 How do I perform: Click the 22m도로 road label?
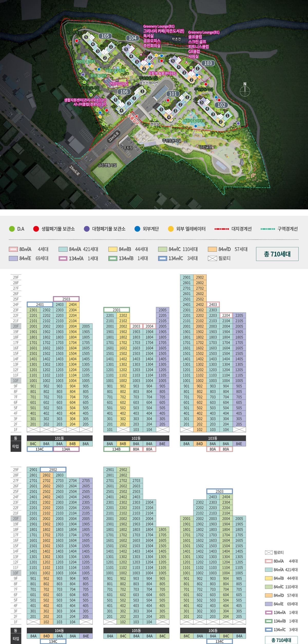tap(114, 136)
